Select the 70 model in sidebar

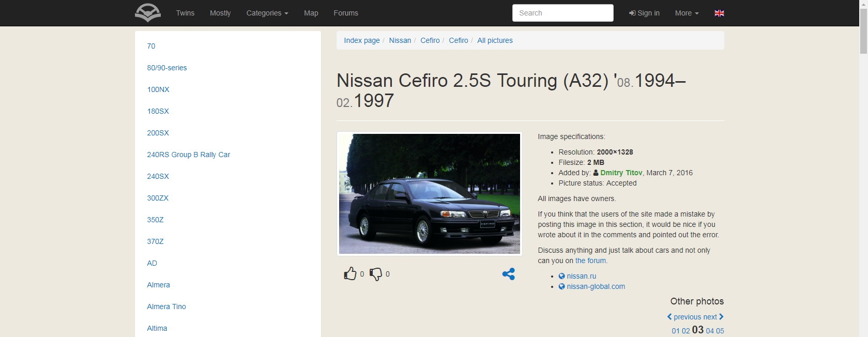[151, 46]
